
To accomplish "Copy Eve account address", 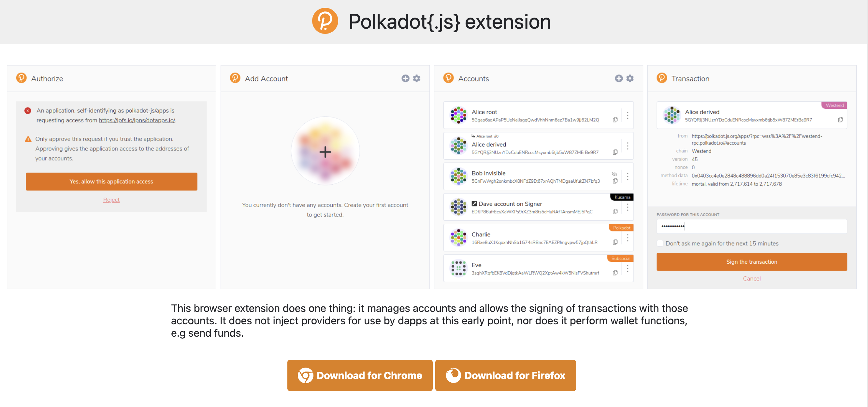I will tap(615, 273).
